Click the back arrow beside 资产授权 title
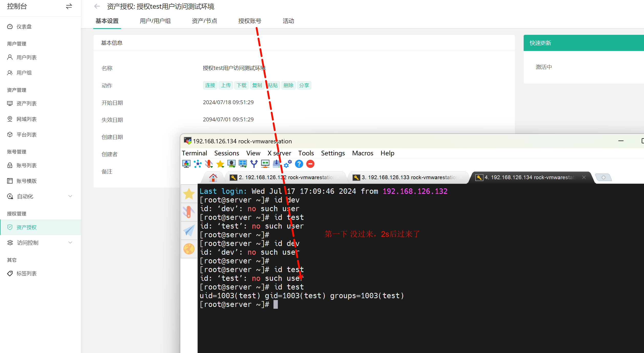The height and width of the screenshot is (353, 644). (97, 6)
